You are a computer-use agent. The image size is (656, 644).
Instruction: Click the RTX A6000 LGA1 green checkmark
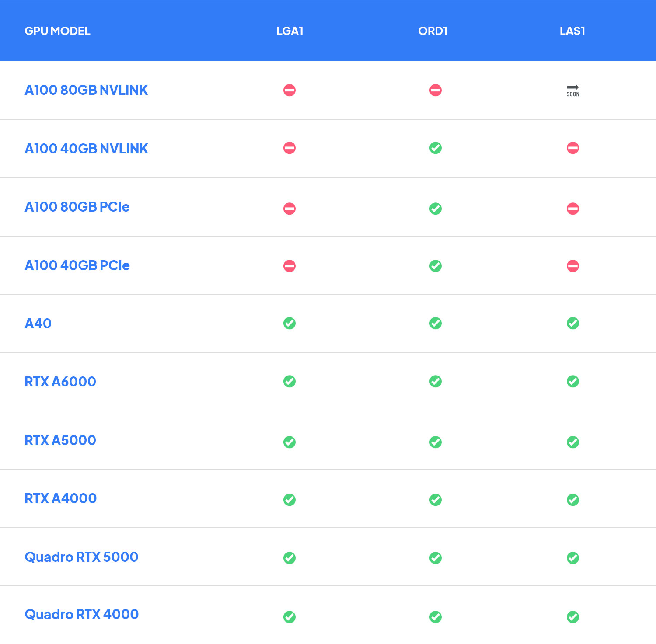(x=290, y=381)
